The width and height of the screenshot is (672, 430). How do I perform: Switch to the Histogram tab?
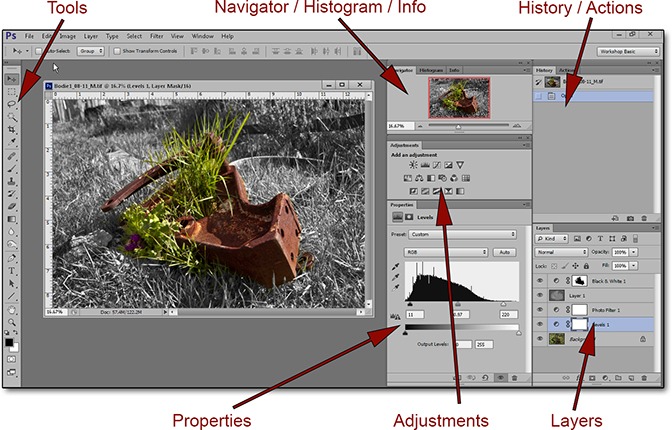[x=431, y=70]
